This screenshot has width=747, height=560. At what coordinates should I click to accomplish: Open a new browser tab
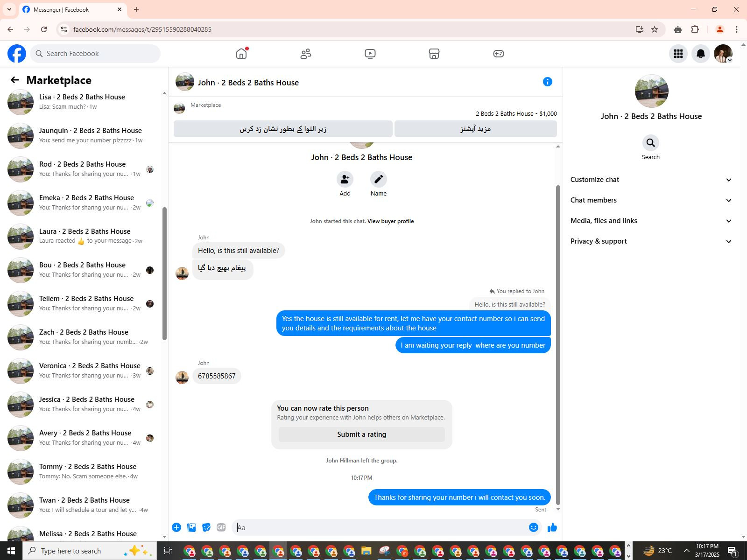click(136, 9)
